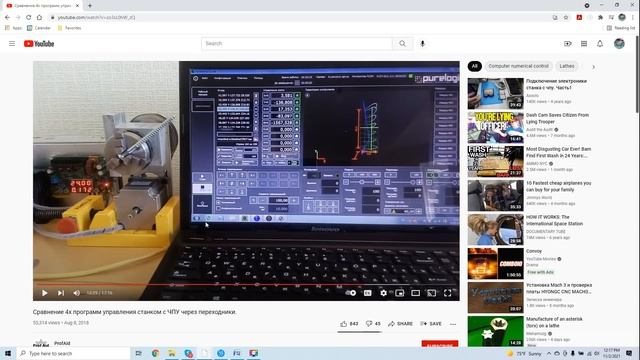Click the page vertical scrollbar
Screen dimensions: 640x360
coord(637,73)
